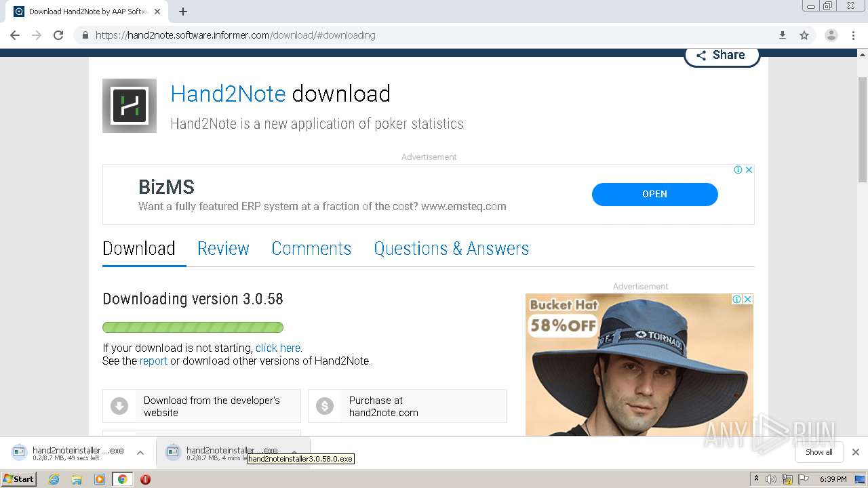Close the Bucket Hat advertisement

coord(747,299)
